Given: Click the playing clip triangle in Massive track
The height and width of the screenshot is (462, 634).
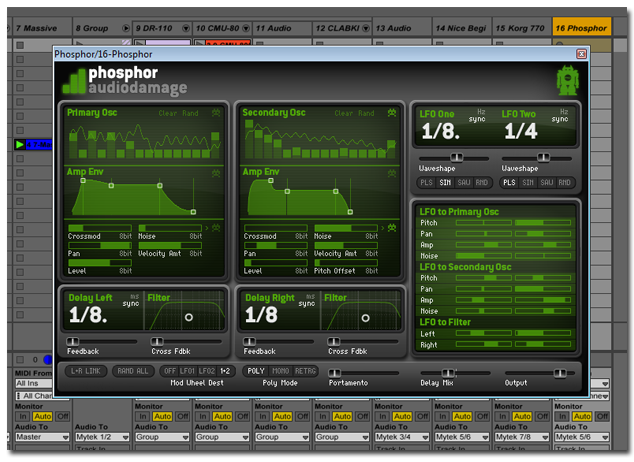Looking at the screenshot, I should [x=19, y=144].
